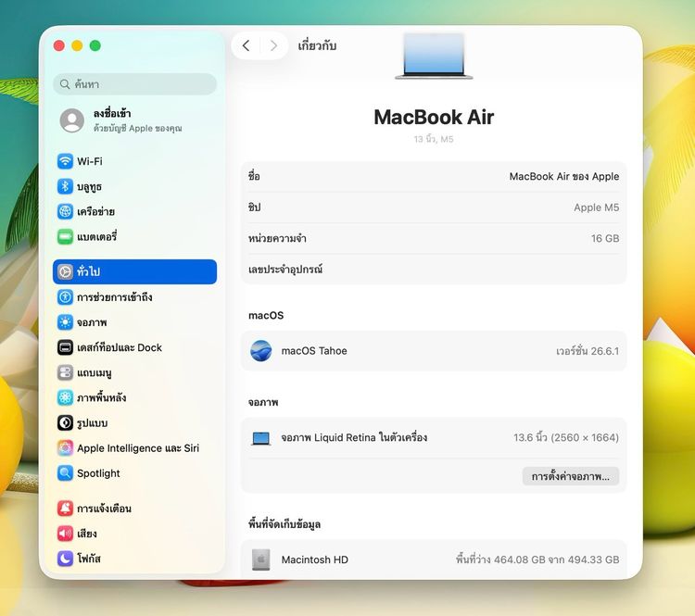This screenshot has height=616, width=695.
Task: Click the ค้นหา search input field
Action: (x=134, y=84)
